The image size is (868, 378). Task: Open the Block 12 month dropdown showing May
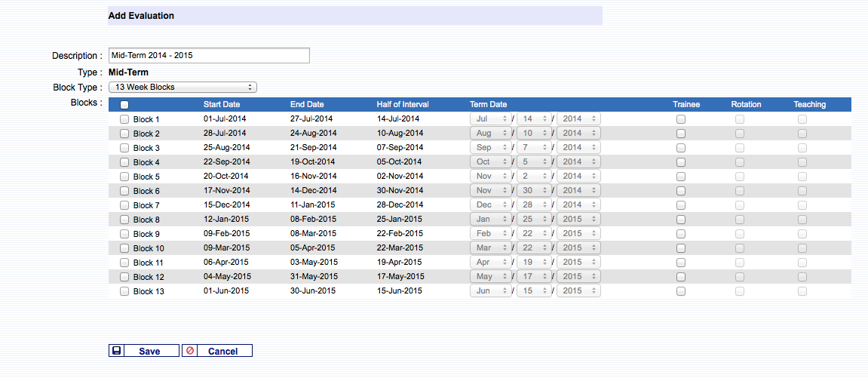pyautogui.click(x=489, y=277)
